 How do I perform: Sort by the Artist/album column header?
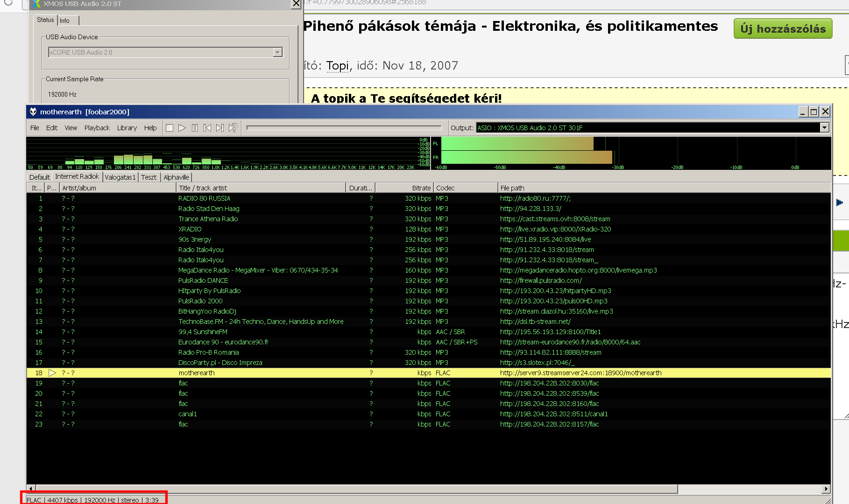pyautogui.click(x=118, y=188)
